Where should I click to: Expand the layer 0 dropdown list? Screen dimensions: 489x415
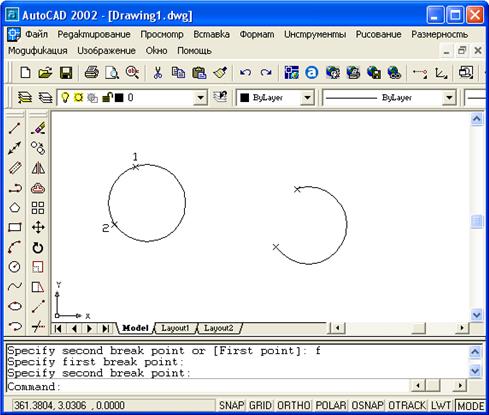[x=200, y=98]
